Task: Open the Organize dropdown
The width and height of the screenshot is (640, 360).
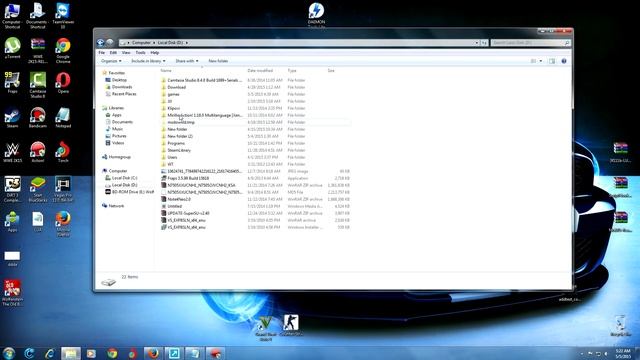Action: (x=111, y=61)
